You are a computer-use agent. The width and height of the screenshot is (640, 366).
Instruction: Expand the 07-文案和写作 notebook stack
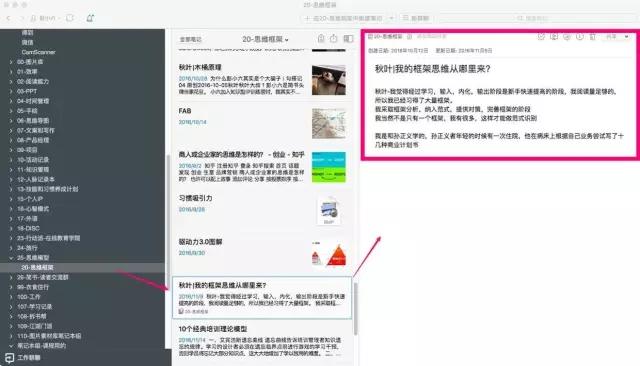coord(11,131)
